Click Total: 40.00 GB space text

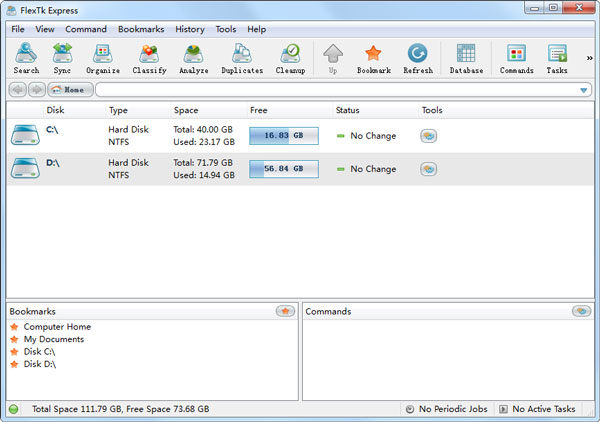[203, 130]
